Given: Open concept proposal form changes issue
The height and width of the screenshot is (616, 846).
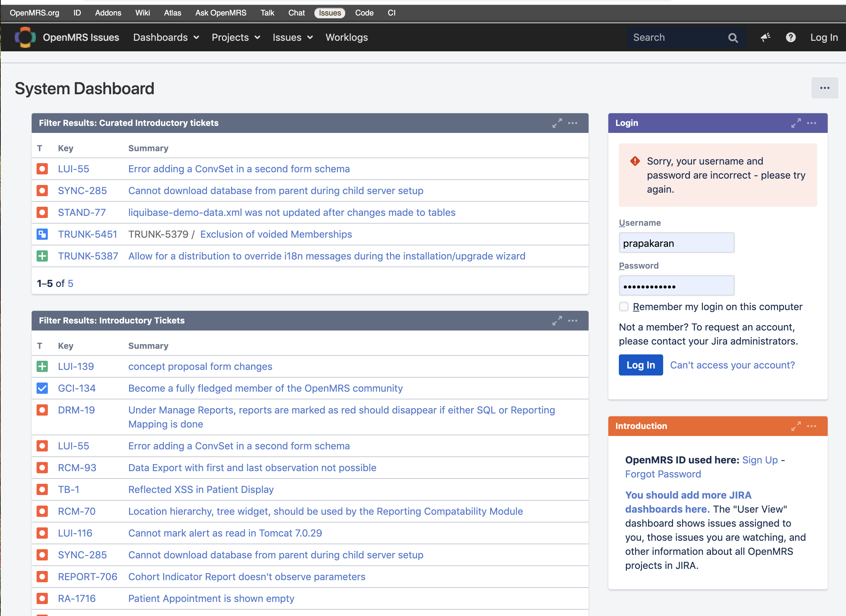Looking at the screenshot, I should (200, 367).
